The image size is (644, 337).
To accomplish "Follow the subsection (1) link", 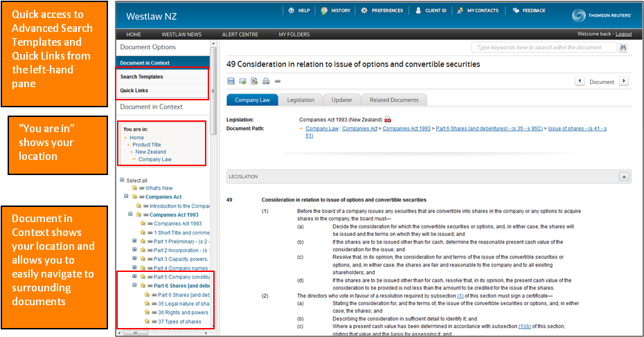I will tap(460, 295).
